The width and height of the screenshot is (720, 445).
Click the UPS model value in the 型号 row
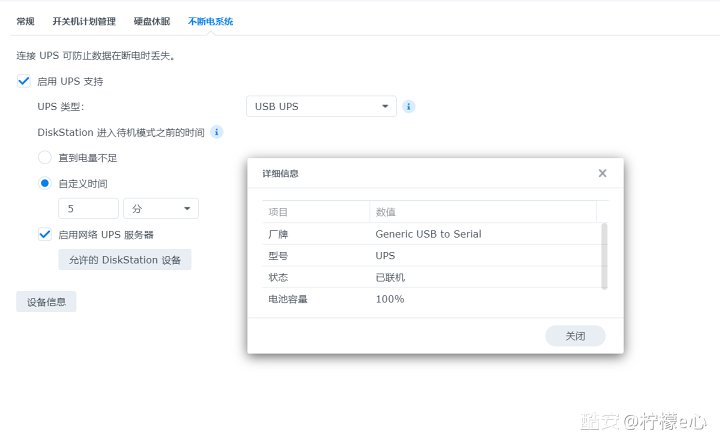point(385,256)
